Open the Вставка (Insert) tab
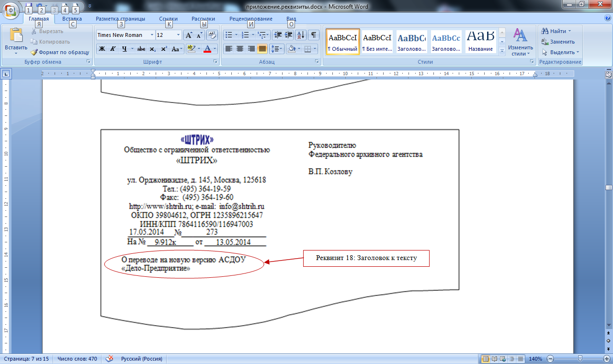 72,19
